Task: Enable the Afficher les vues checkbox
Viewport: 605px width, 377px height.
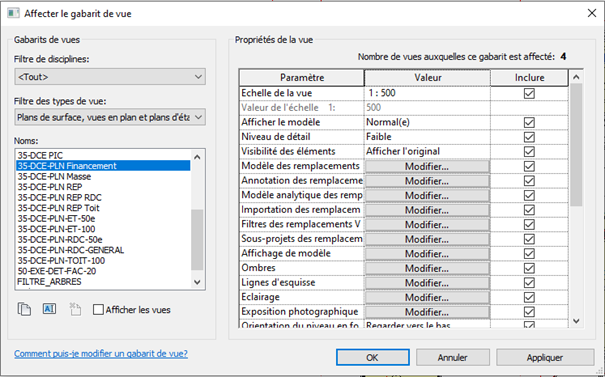Action: point(98,309)
